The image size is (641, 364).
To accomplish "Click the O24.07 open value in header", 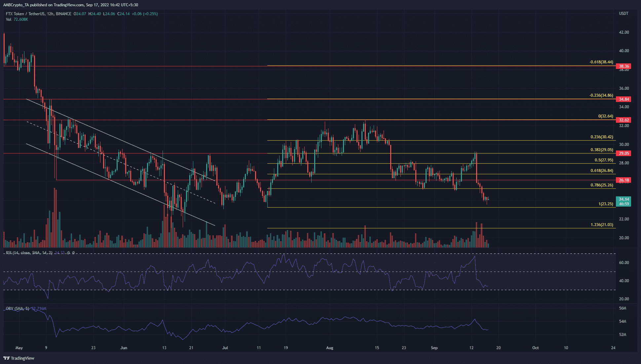I will click(80, 14).
